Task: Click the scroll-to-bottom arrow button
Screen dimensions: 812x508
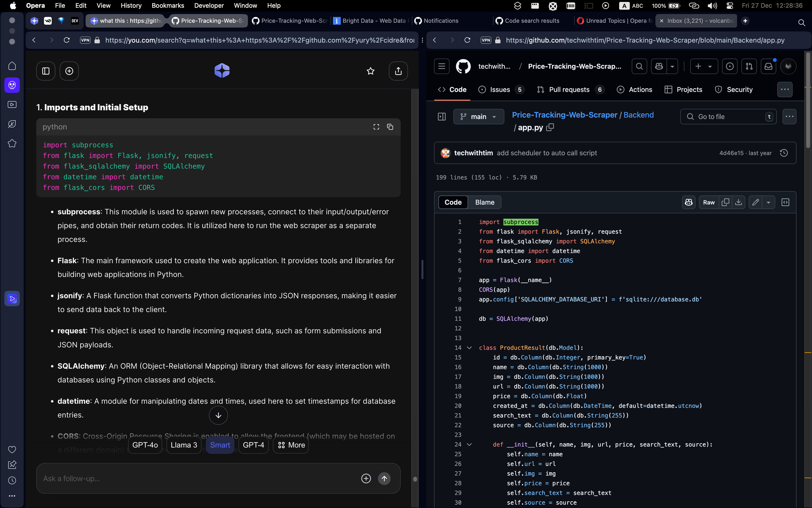Action: pyautogui.click(x=218, y=416)
